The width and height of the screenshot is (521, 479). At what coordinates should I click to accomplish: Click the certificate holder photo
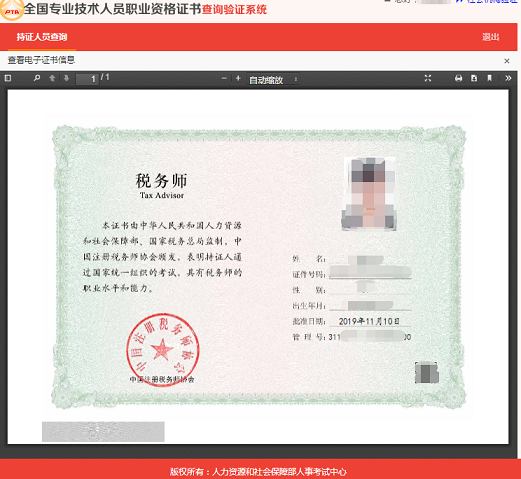click(x=369, y=194)
